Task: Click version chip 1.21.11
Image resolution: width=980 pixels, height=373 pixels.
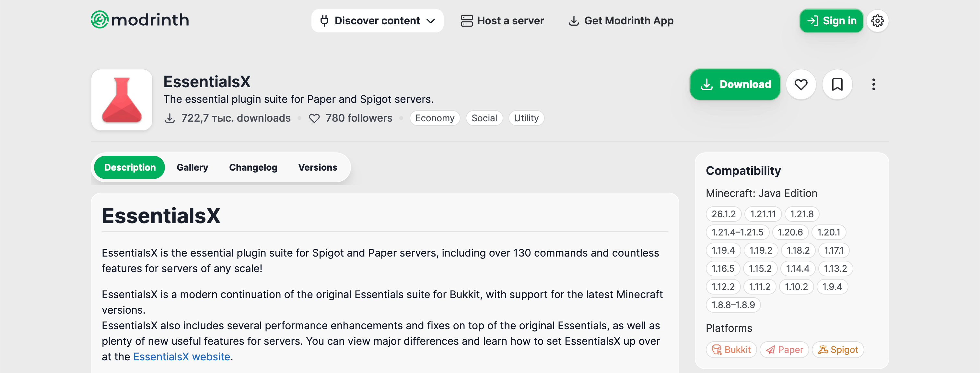Action: click(763, 214)
